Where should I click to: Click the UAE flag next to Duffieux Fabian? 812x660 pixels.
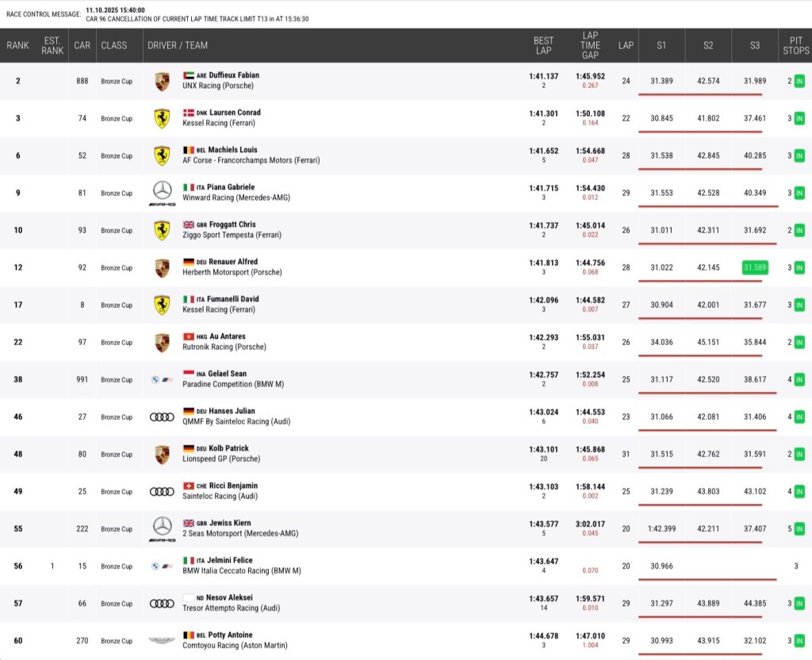click(x=189, y=75)
